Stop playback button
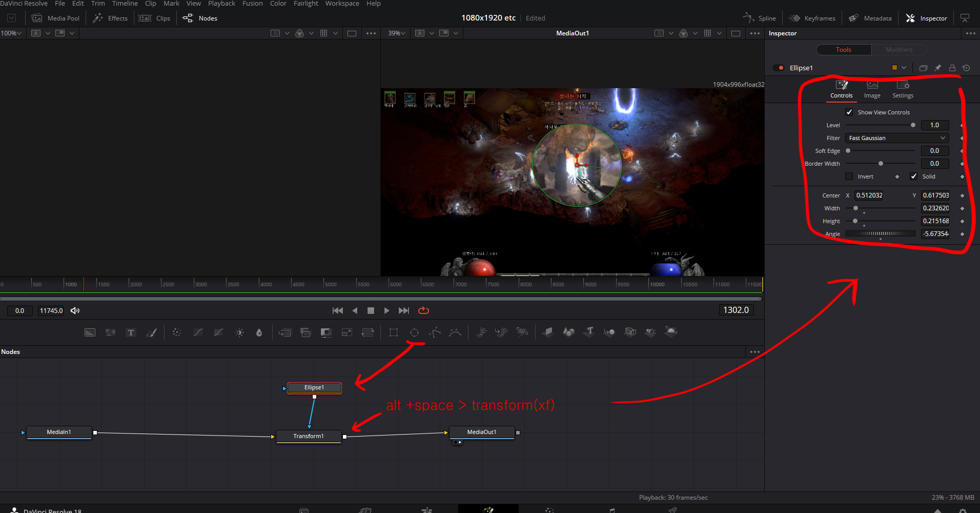Image resolution: width=980 pixels, height=513 pixels. click(x=371, y=310)
